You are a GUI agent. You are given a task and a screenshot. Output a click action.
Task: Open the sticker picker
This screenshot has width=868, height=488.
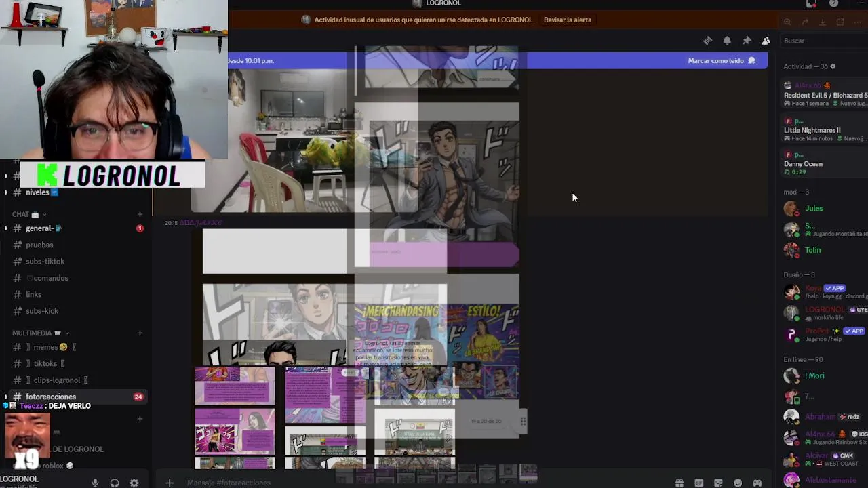[x=718, y=483]
